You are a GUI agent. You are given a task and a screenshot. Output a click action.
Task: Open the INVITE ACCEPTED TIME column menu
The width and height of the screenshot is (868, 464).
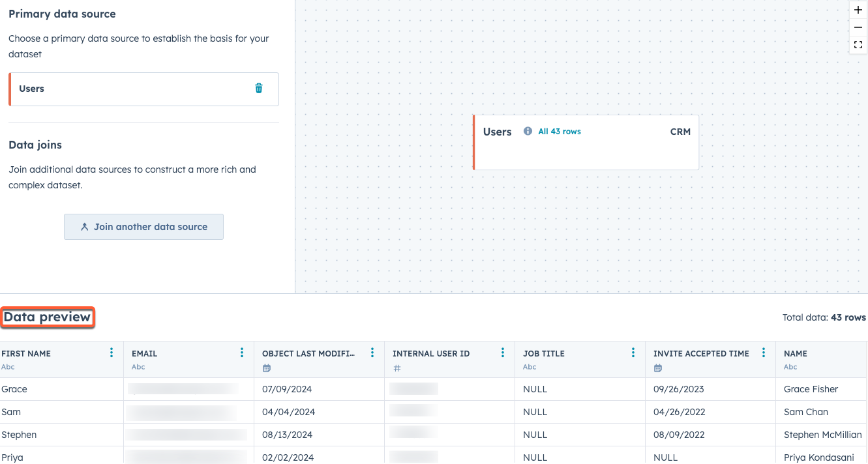(x=763, y=352)
